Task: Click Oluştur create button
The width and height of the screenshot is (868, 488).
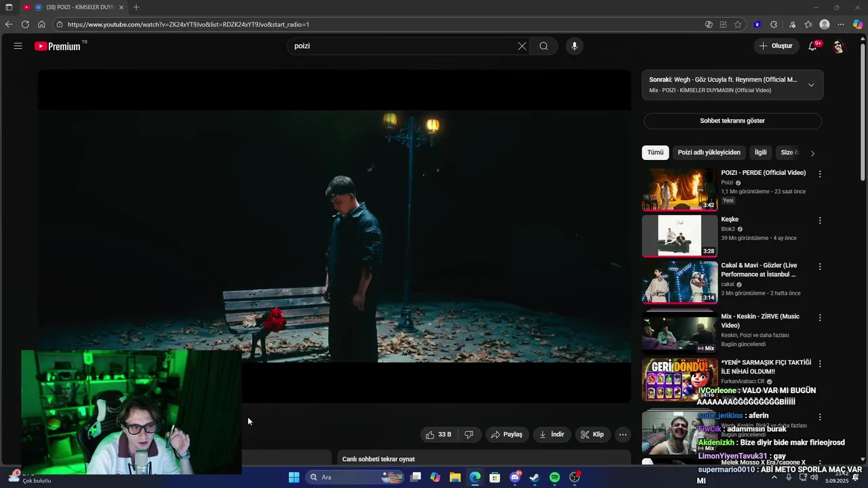Action: point(776,46)
